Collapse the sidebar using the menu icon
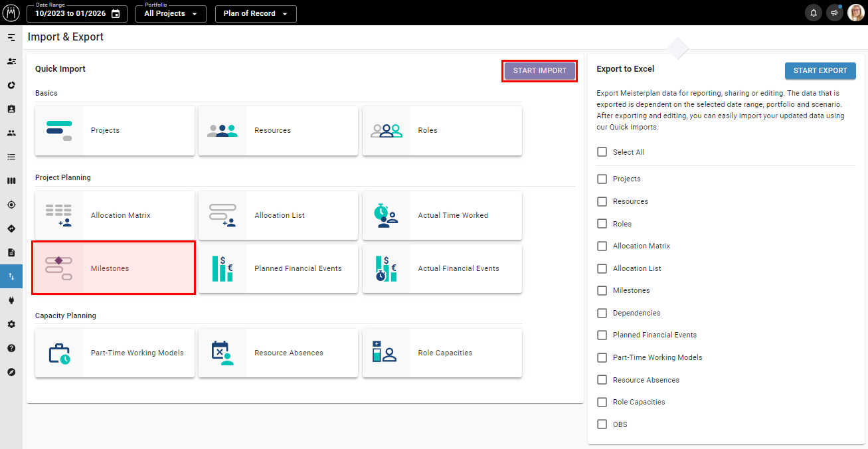 coord(11,37)
